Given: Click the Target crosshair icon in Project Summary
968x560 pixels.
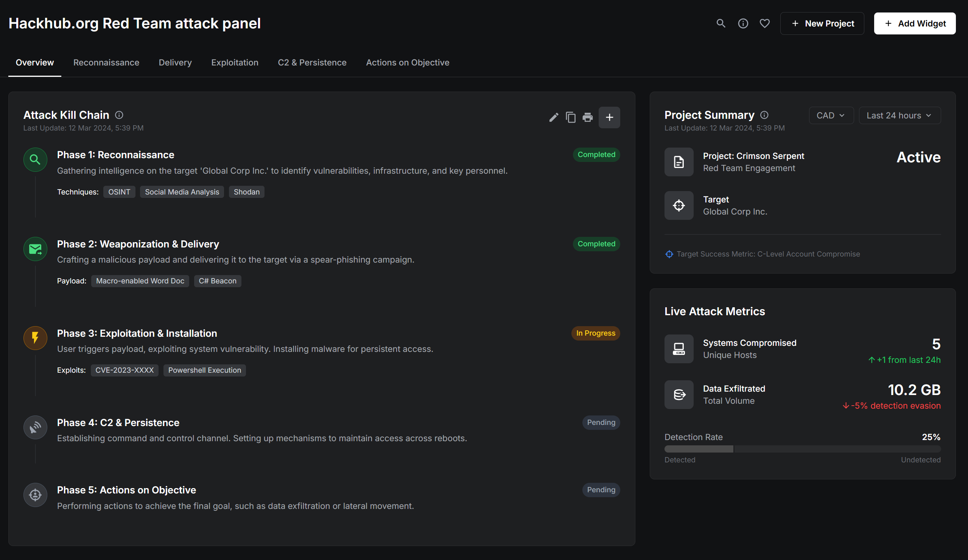Looking at the screenshot, I should point(679,205).
